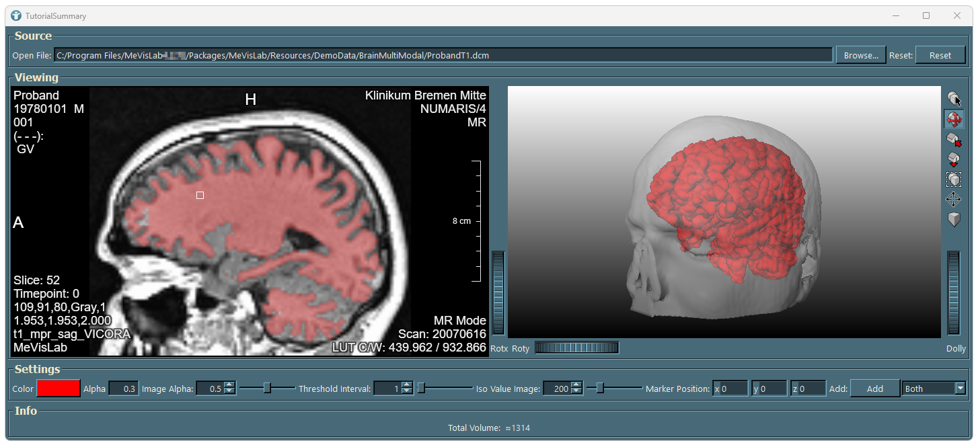Activate the red rotate view mode icon

[x=953, y=120]
